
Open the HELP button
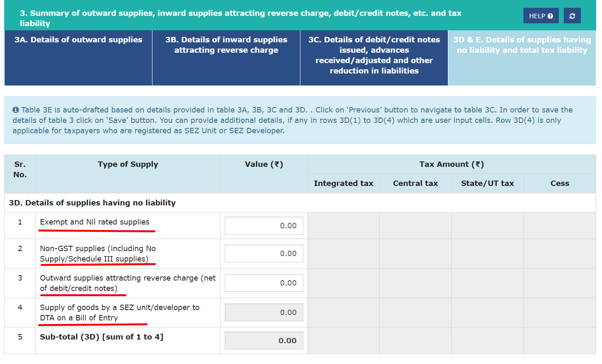click(x=541, y=16)
